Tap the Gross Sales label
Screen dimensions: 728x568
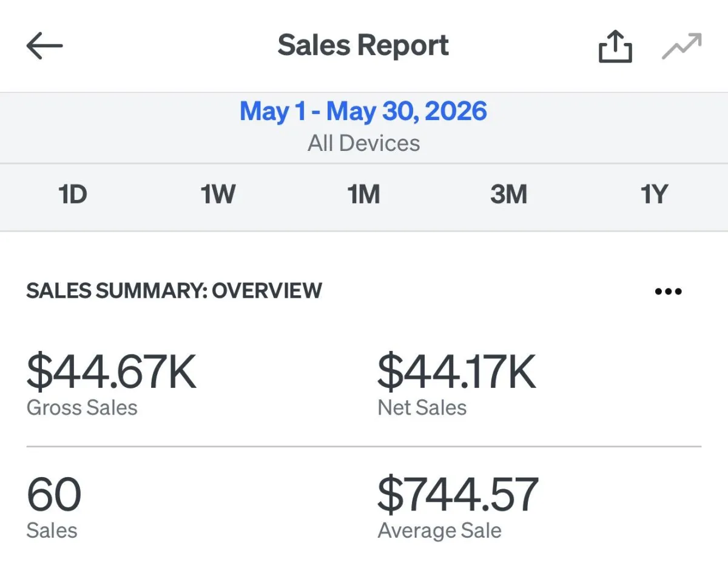pos(82,407)
